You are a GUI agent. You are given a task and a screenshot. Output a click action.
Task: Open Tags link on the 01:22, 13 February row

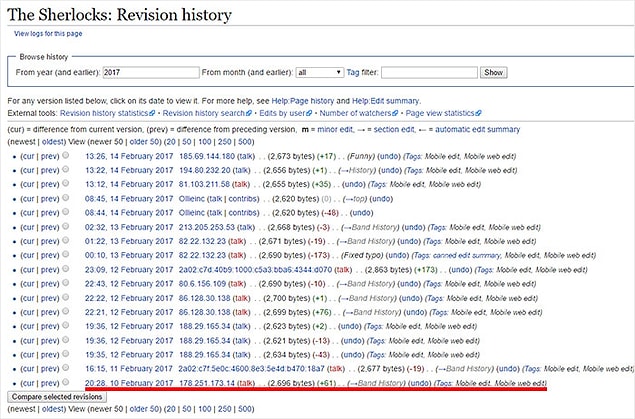pyautogui.click(x=433, y=241)
